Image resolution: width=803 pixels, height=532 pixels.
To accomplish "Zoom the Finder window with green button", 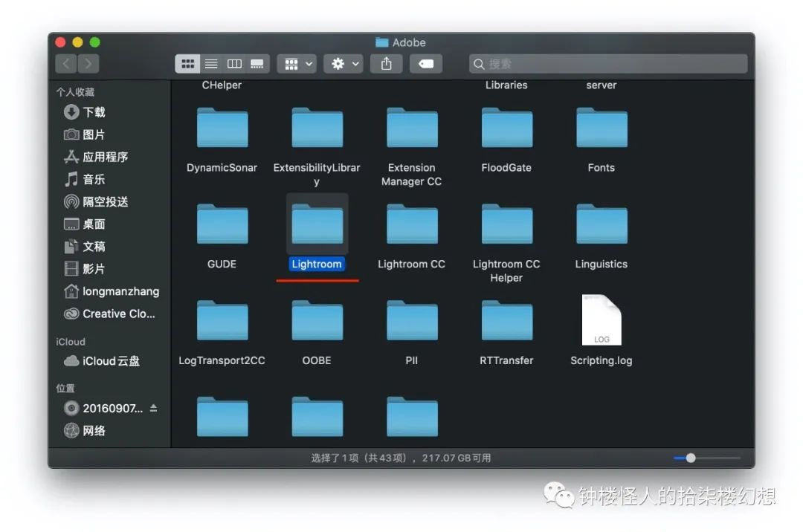I will click(94, 42).
